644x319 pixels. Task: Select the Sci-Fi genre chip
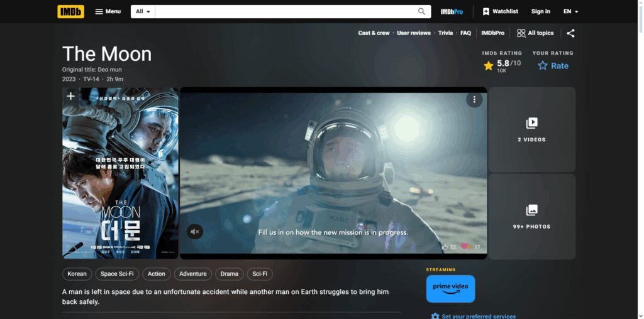coord(260,274)
